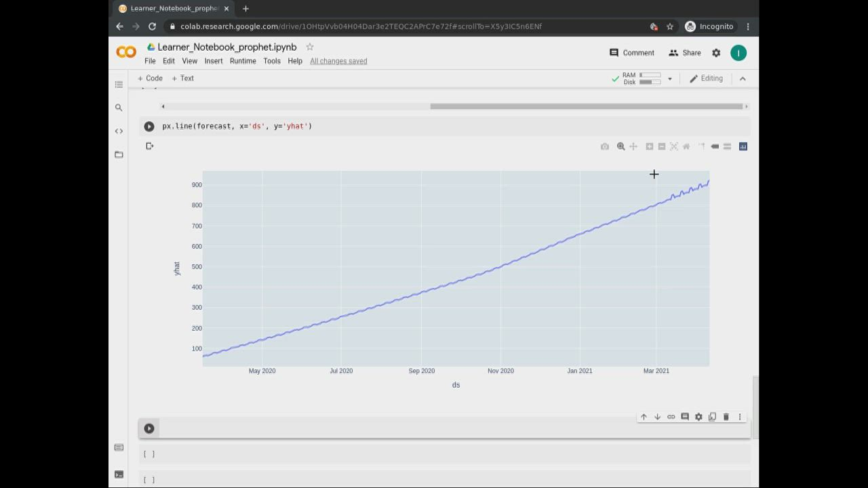Viewport: 868px width, 488px height.
Task: Open the Tools menu
Action: pos(272,61)
